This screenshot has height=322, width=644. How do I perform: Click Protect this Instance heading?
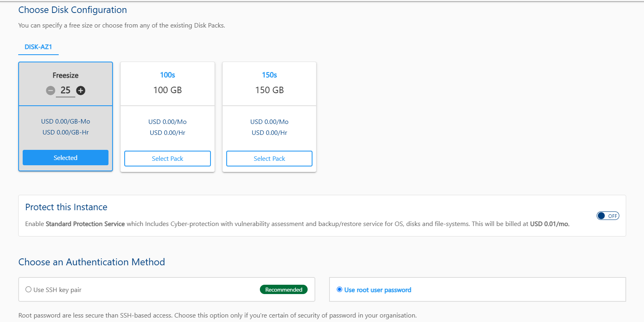pos(66,207)
